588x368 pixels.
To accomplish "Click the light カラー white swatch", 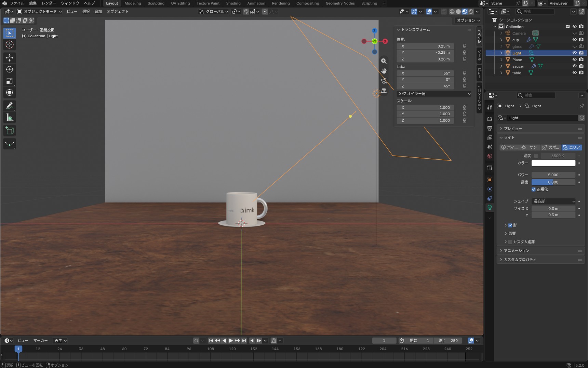I will [553, 163].
